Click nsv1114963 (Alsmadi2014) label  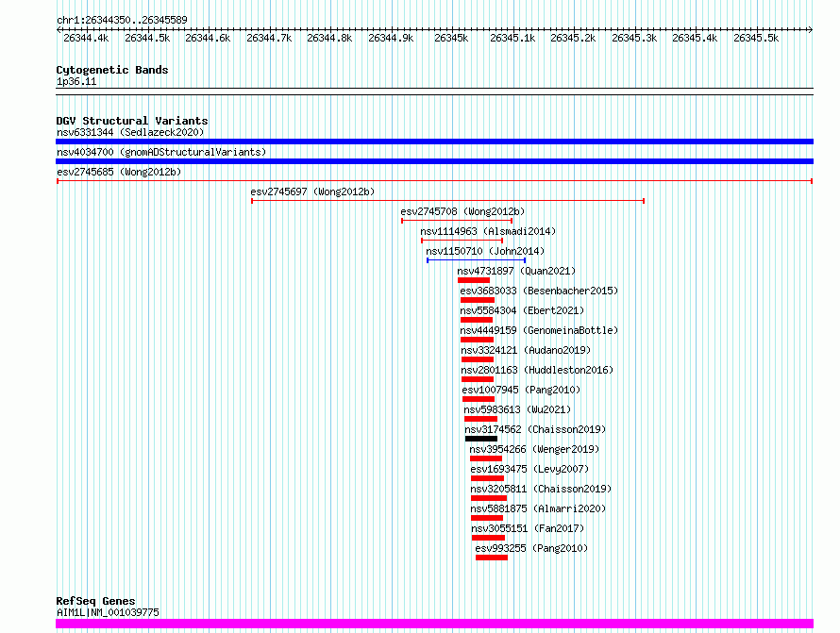click(488, 231)
